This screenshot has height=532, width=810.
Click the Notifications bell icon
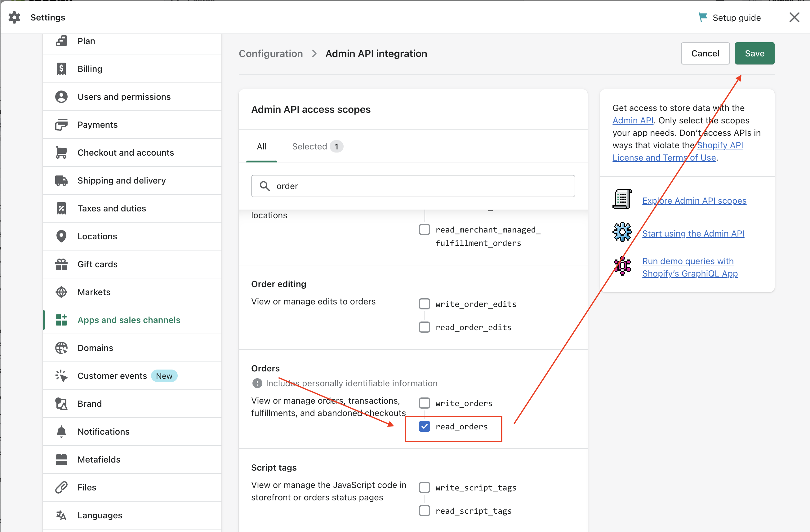[x=61, y=432]
